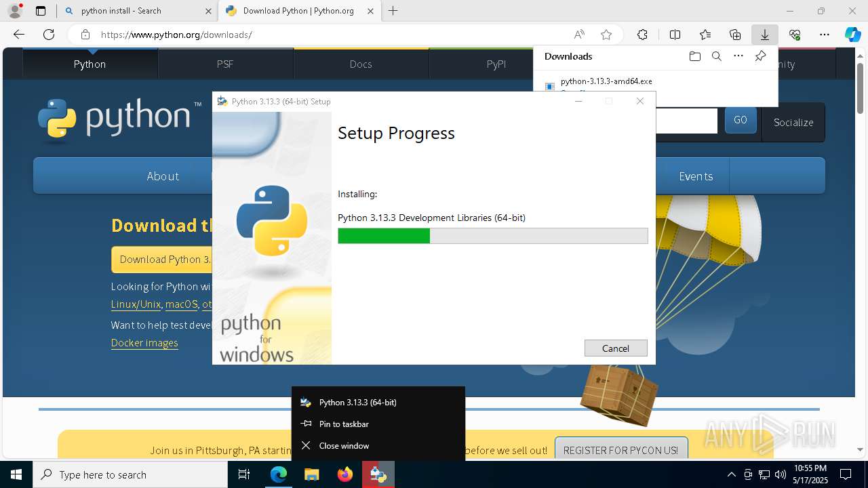
Task: Choose Pin to taskbar
Action: point(378,424)
